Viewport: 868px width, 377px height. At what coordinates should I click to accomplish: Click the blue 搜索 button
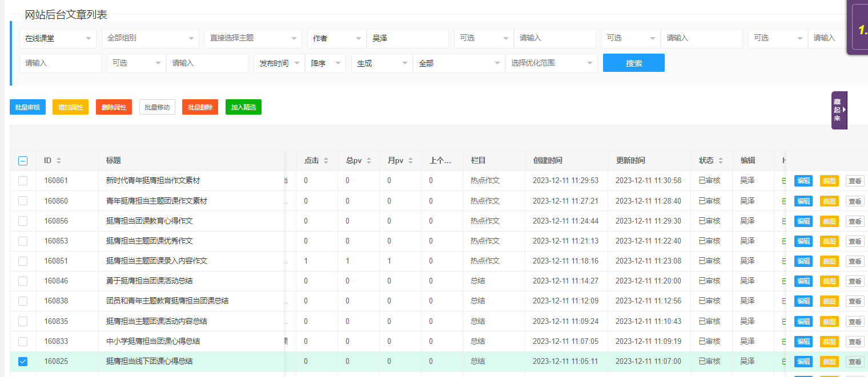pos(633,63)
